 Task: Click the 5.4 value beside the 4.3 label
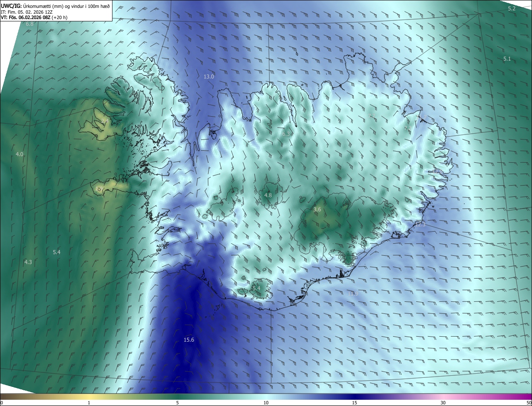(57, 252)
